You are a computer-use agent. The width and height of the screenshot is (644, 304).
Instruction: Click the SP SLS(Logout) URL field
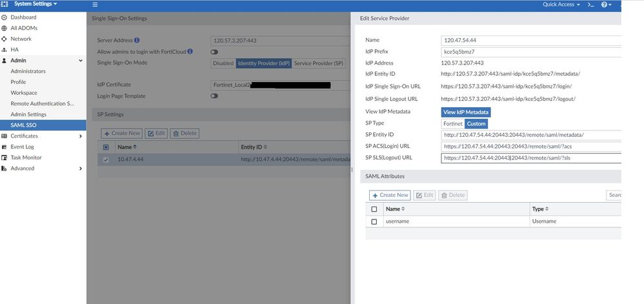tap(531, 157)
